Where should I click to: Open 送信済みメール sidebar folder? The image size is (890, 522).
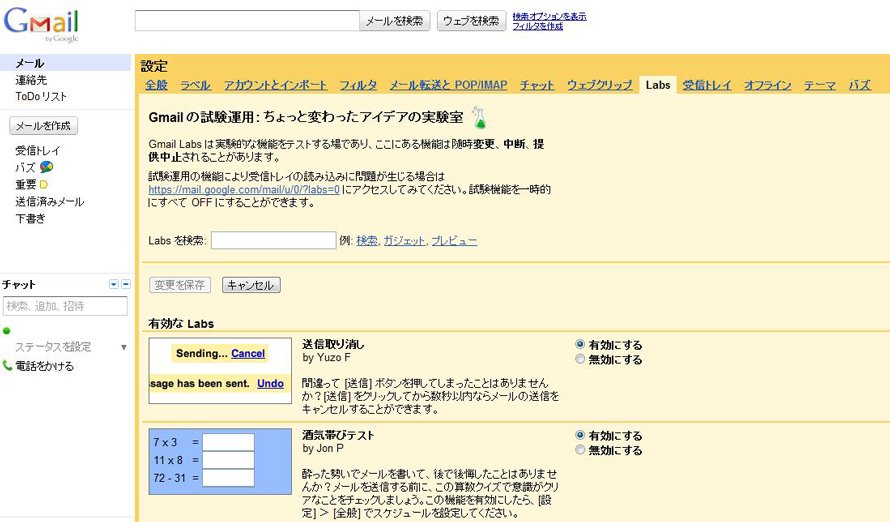point(49,201)
